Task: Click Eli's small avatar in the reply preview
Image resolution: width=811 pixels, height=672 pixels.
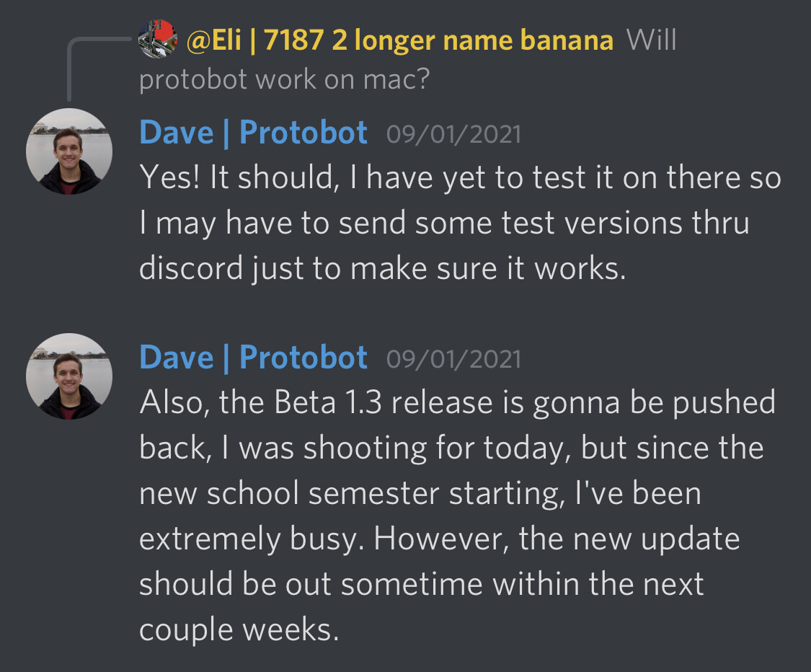Action: click(158, 38)
